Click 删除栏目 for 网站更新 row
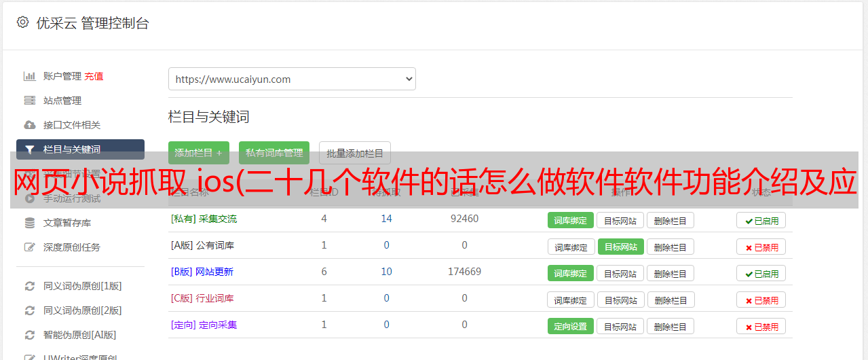The height and width of the screenshot is (360, 868). (x=671, y=273)
